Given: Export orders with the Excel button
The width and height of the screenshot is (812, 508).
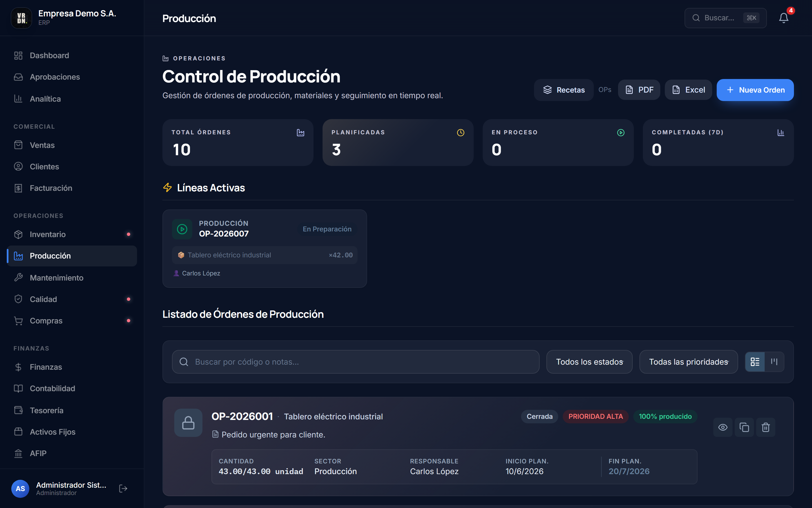Looking at the screenshot, I should [x=688, y=90].
